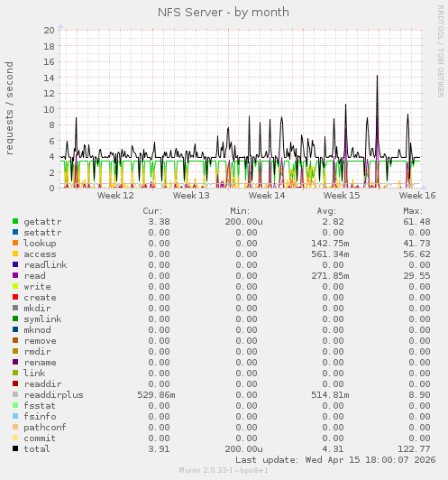
Task: Click the remove legend label
Action: click(40, 341)
